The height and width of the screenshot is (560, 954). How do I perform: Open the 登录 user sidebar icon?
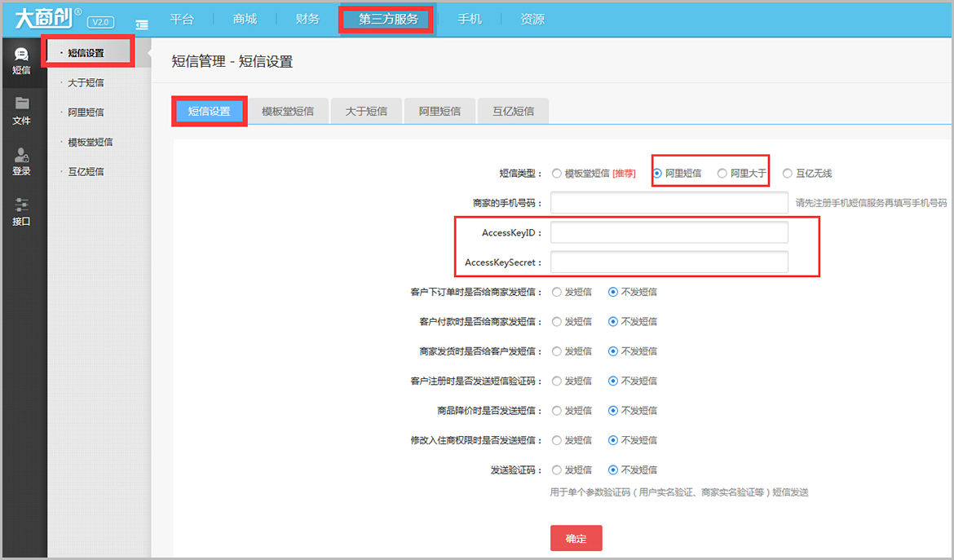tap(22, 155)
